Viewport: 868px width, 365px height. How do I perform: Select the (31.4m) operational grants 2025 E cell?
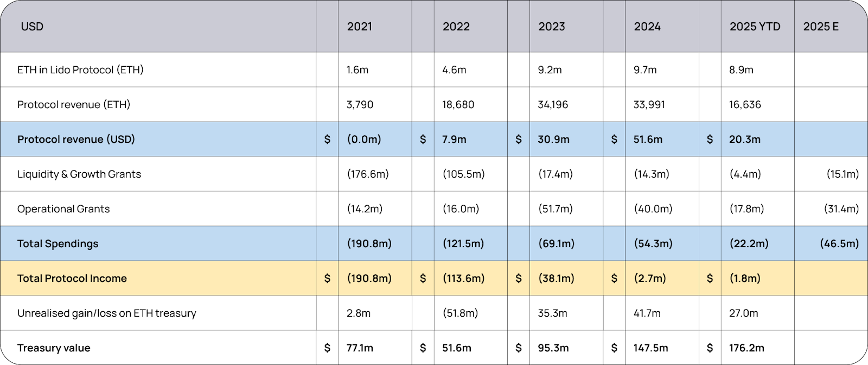pyautogui.click(x=841, y=209)
